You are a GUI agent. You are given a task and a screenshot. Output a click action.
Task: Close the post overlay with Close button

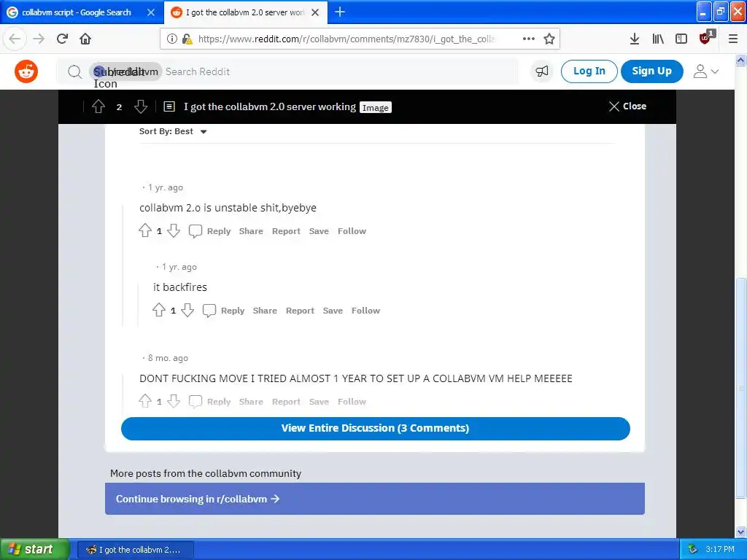pos(627,106)
